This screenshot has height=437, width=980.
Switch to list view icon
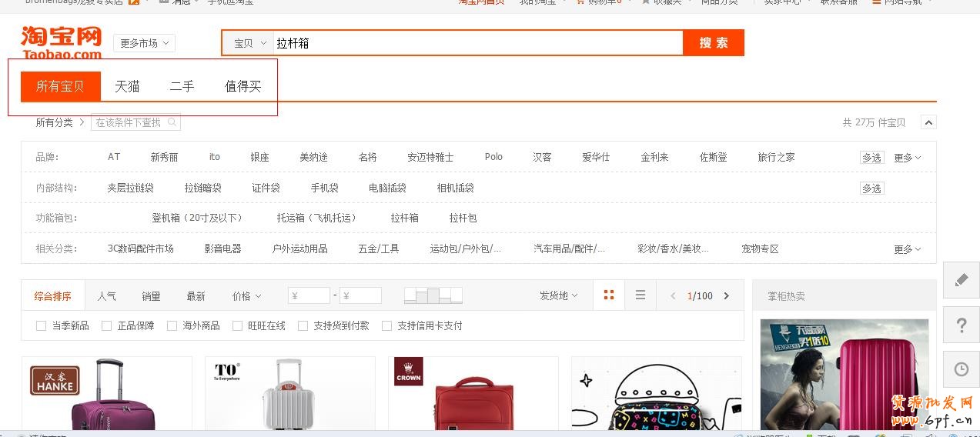tap(641, 295)
